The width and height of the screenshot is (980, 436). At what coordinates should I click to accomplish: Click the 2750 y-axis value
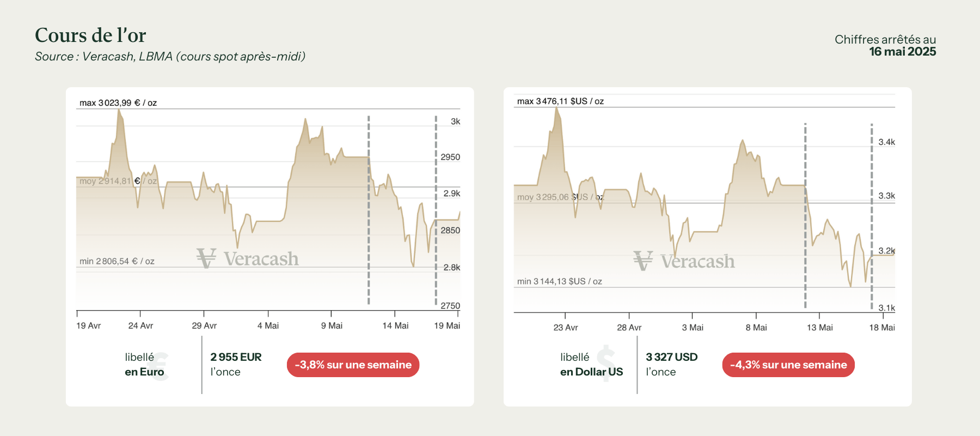[x=450, y=306]
